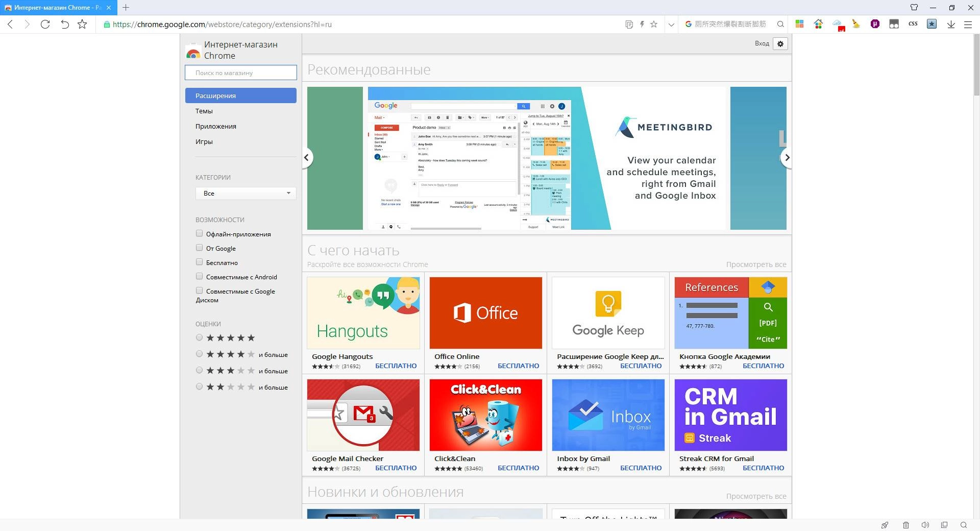Open a new tab with plus icon
The height and width of the screenshot is (531, 980).
126,8
